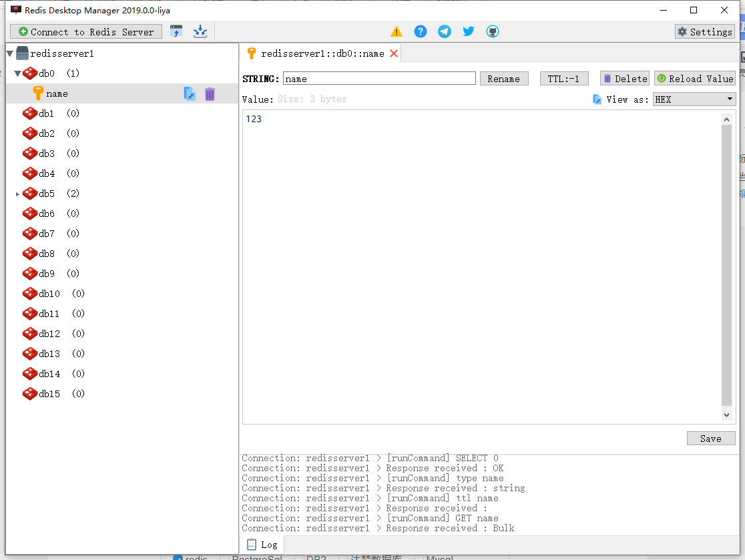Expand the db5 database node
The width and height of the screenshot is (745, 560).
pyautogui.click(x=17, y=194)
